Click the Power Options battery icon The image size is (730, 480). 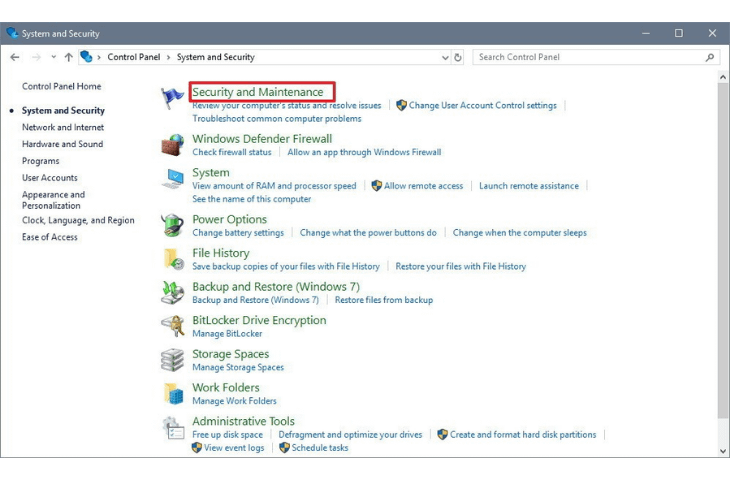pos(173,226)
